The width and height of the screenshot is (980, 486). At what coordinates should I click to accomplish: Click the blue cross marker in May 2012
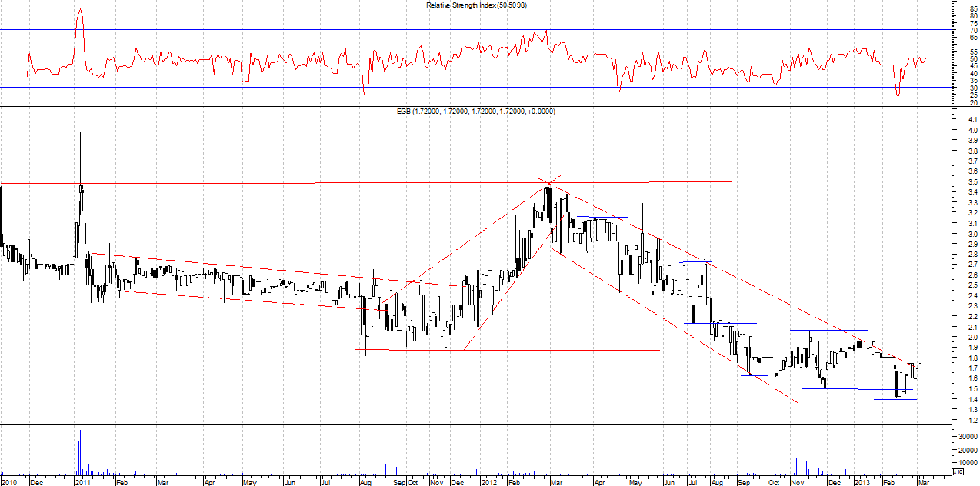pos(642,218)
